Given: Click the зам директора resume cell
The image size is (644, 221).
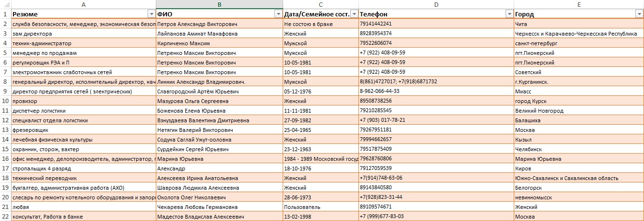Looking at the screenshot, I should [x=83, y=33].
